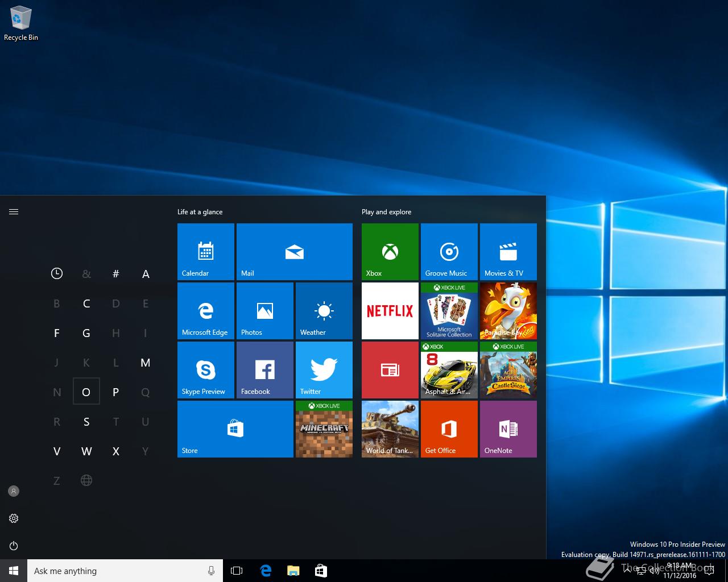728x582 pixels.
Task: Open Age of Empires Castle Siege tile
Action: [508, 370]
